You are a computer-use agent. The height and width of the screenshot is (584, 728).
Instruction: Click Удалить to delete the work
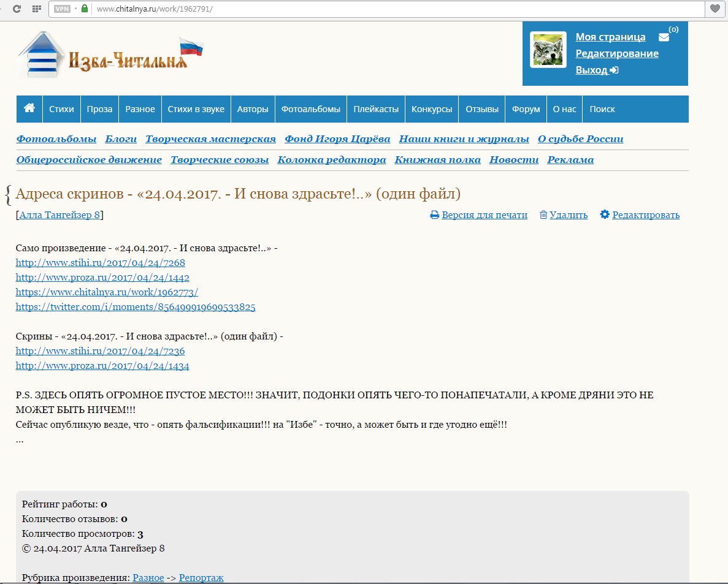(564, 215)
